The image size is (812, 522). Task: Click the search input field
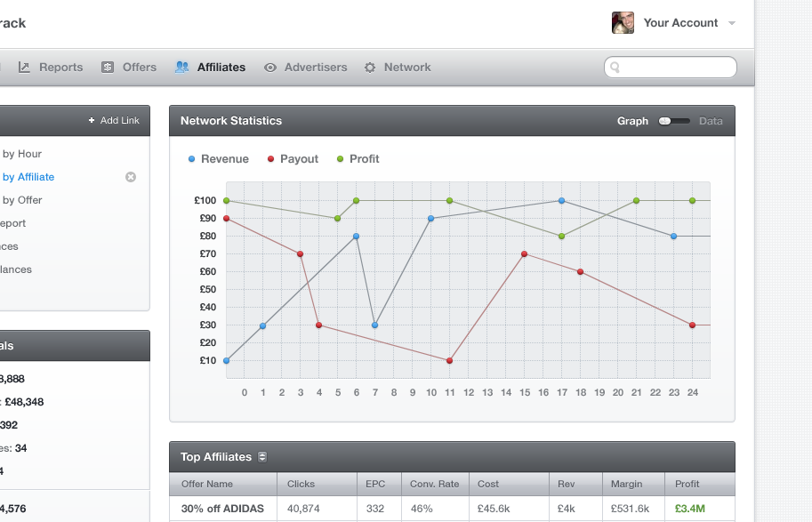tap(670, 68)
